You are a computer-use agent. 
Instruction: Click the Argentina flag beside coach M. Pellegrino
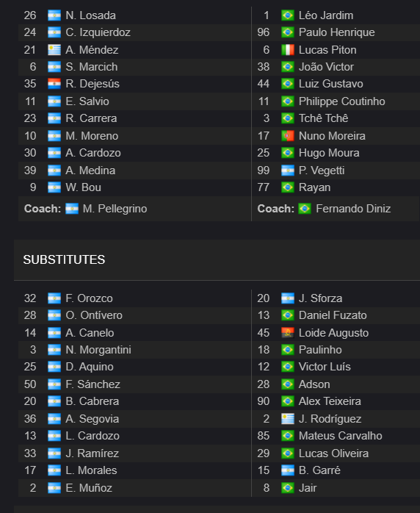72,209
